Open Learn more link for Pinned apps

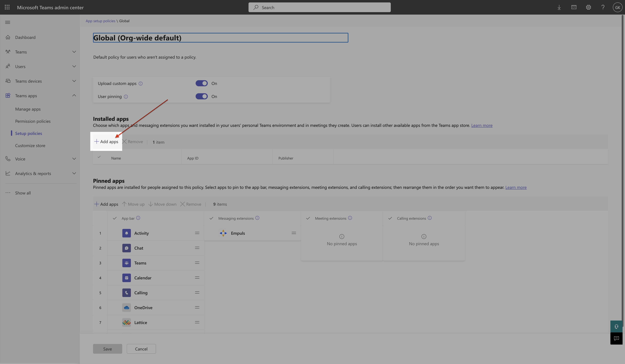516,187
